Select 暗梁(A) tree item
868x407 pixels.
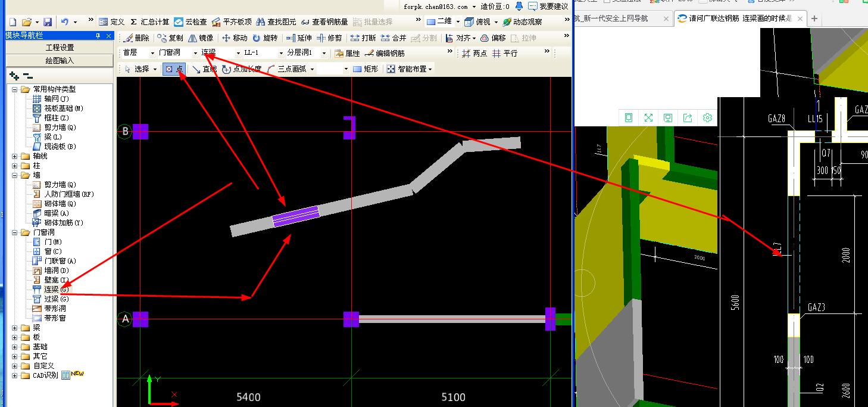51,213
